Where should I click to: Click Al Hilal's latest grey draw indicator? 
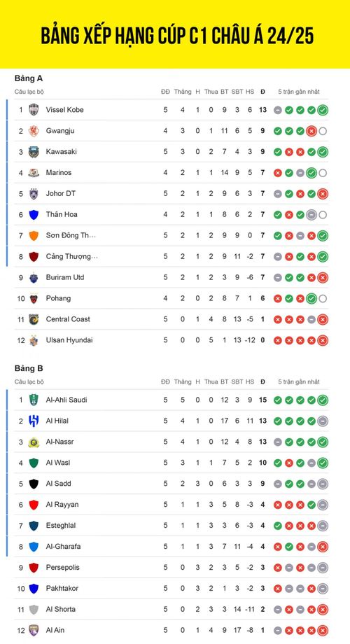pos(323,421)
